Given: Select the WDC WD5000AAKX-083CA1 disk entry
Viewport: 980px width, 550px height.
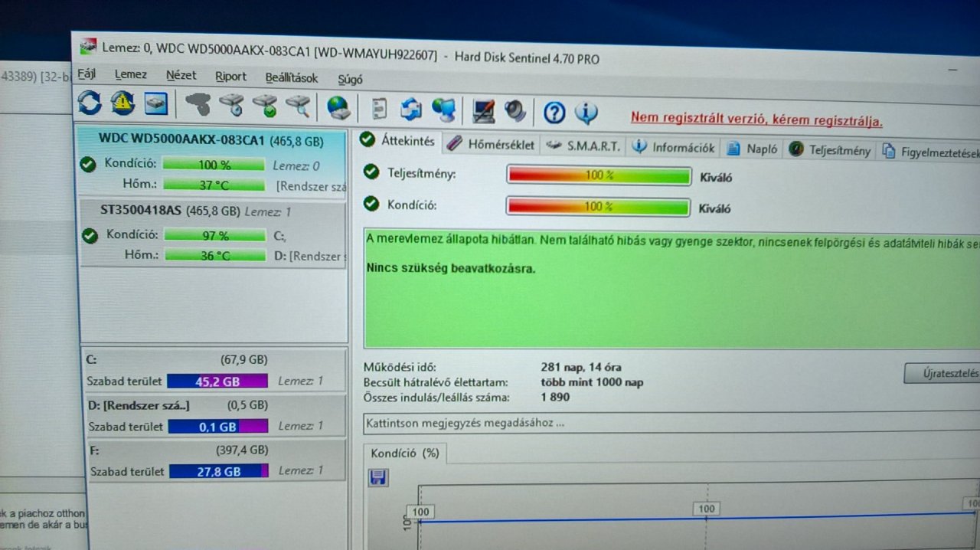Looking at the screenshot, I should pos(212,162).
